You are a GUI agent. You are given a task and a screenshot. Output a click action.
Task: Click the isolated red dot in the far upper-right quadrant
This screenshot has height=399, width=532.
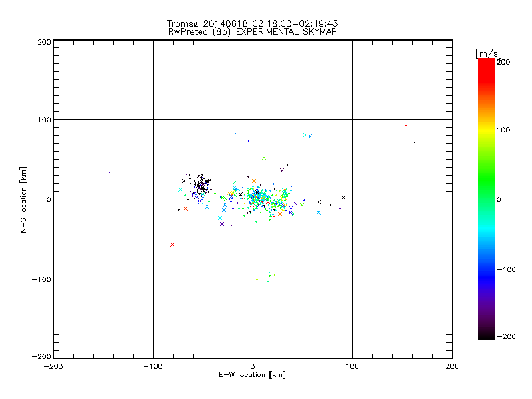(406, 126)
